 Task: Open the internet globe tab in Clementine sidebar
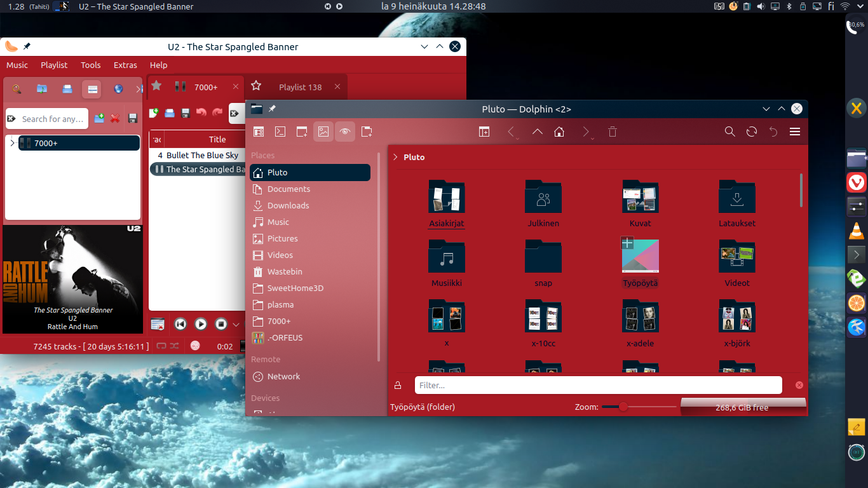click(118, 89)
